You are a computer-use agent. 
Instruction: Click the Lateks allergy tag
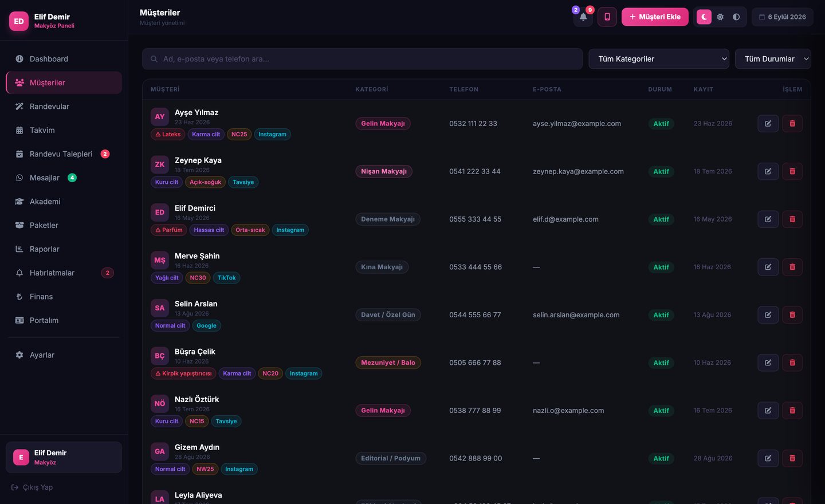click(x=168, y=135)
